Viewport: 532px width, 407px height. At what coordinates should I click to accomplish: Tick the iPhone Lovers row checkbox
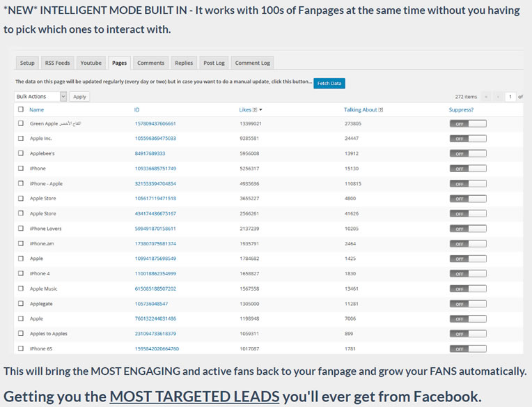click(x=21, y=228)
